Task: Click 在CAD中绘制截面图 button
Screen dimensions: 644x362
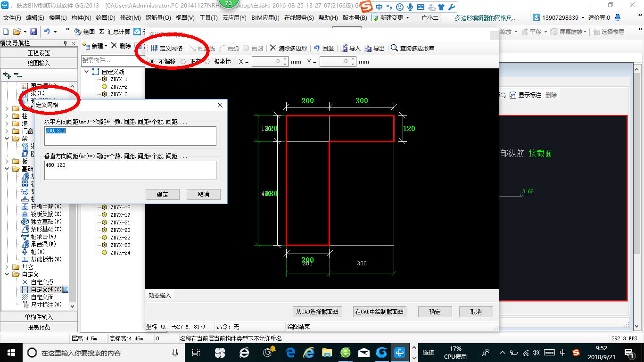Action: tap(380, 312)
